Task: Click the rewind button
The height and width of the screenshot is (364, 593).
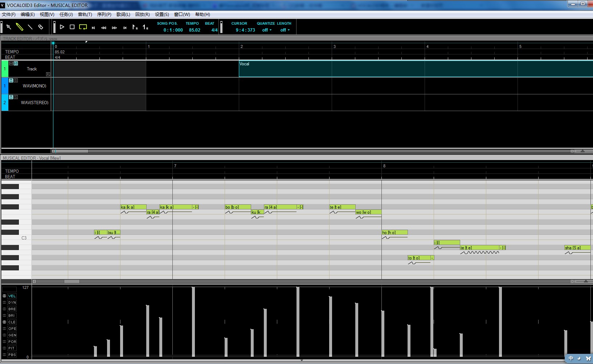Action: (x=104, y=28)
